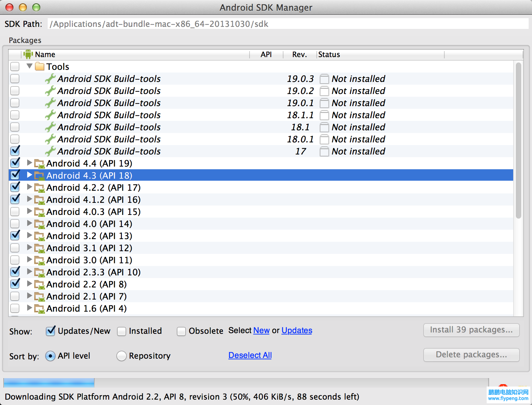Click the Android 4.0.3 (API 15) folder icon
Viewport: 532px width, 405px height.
[40, 212]
